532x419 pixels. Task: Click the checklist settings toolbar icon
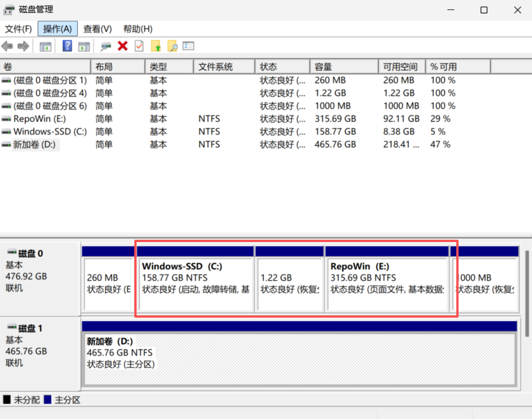tap(189, 46)
